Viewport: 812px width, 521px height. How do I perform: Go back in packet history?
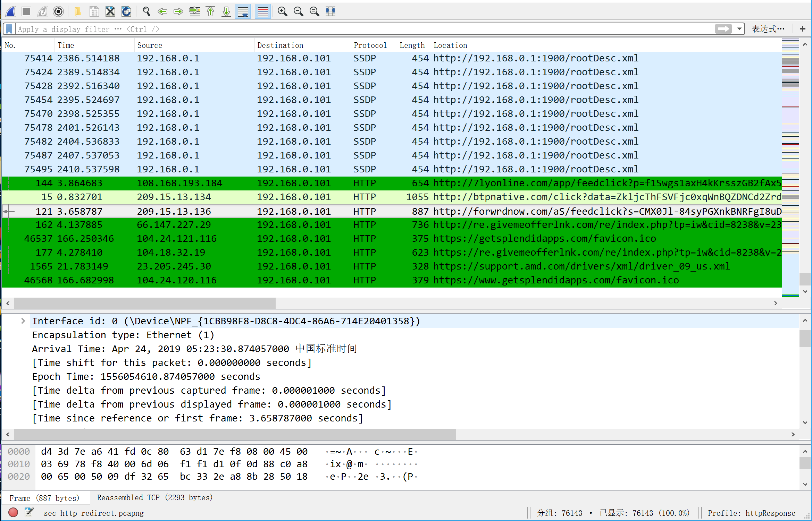(162, 11)
